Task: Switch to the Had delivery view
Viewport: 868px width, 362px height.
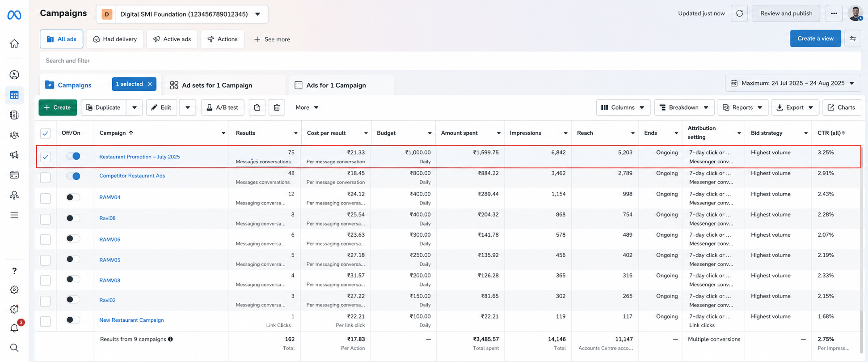Action: click(115, 39)
